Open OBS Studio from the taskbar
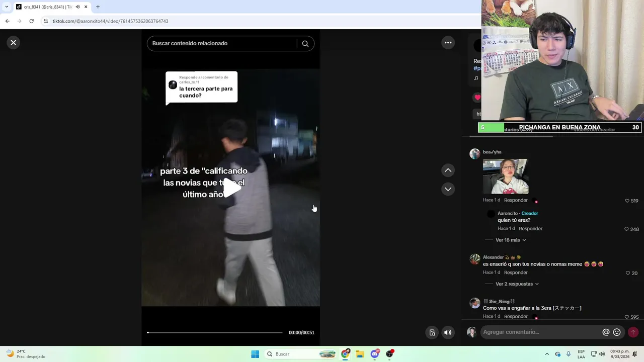 (389, 354)
